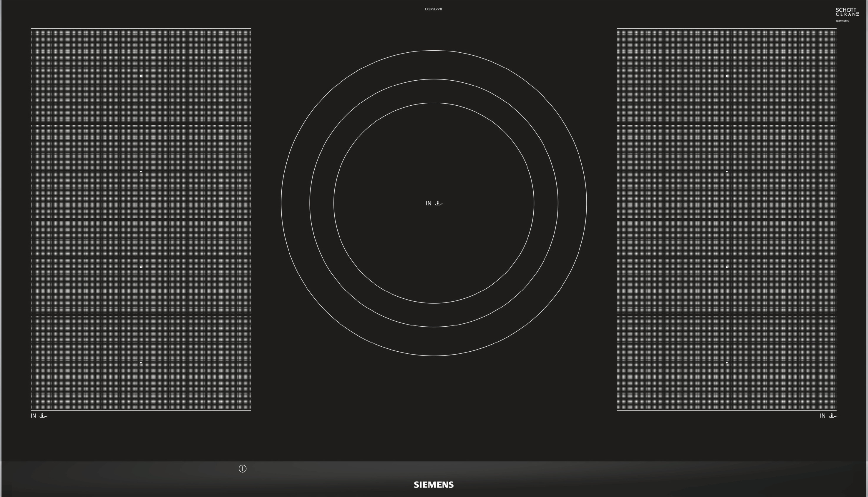This screenshot has height=497, width=868.
Task: Click the 9001195135 serial number text
Action: pyautogui.click(x=842, y=21)
